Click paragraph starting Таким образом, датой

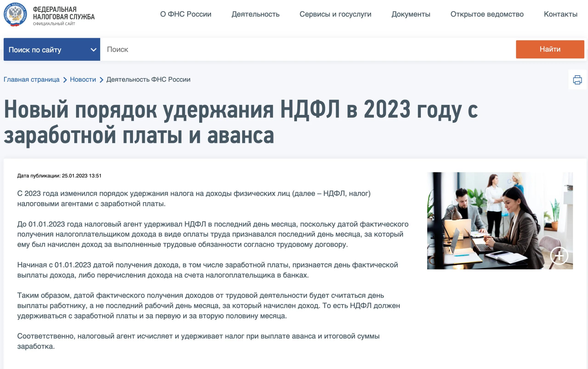click(209, 306)
